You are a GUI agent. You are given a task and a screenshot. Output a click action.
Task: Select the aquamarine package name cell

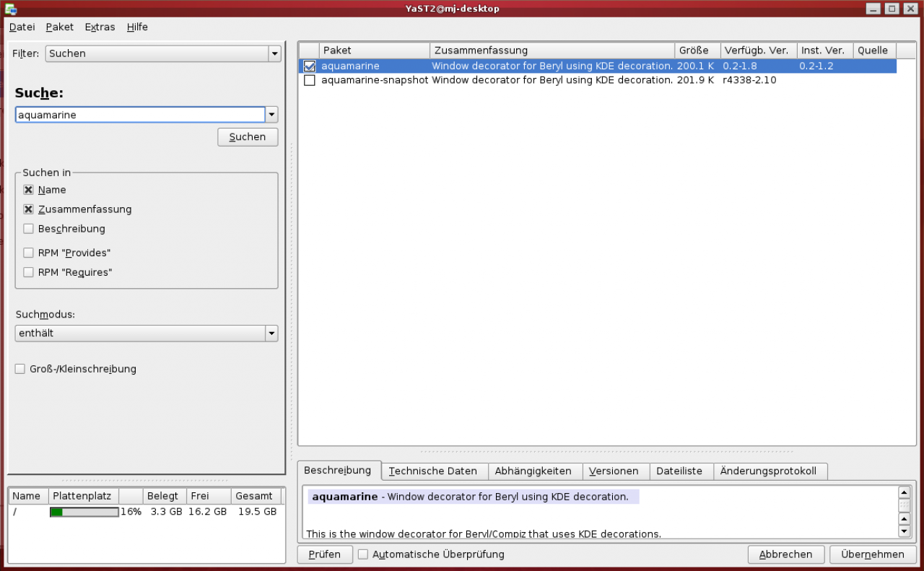click(x=350, y=66)
